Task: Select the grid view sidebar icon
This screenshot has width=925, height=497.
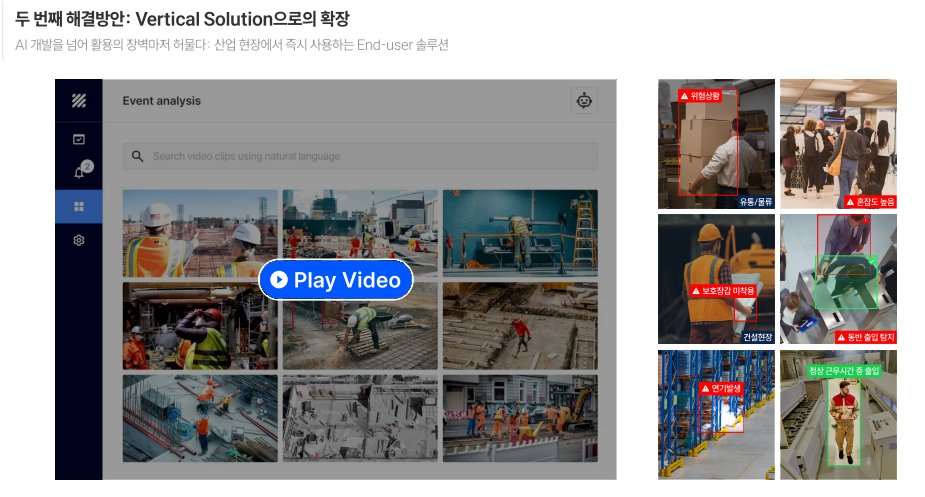Action: (x=79, y=207)
